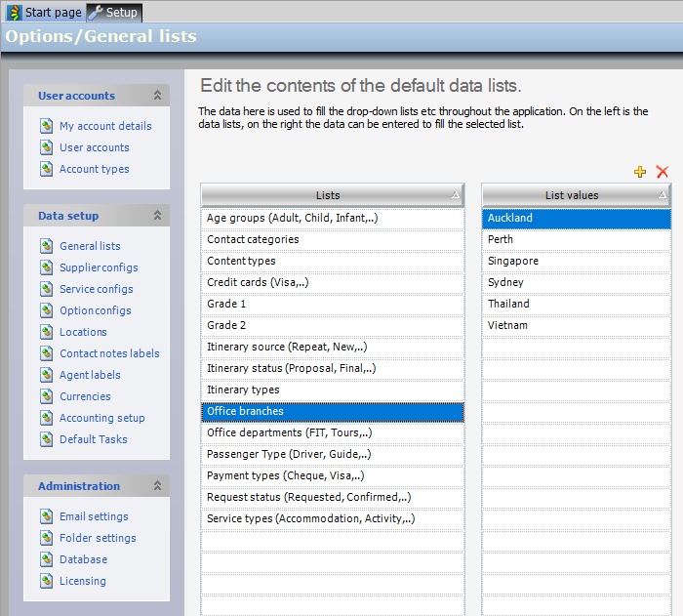Select the Setup tab
The width and height of the screenshot is (683, 616).
tap(114, 13)
